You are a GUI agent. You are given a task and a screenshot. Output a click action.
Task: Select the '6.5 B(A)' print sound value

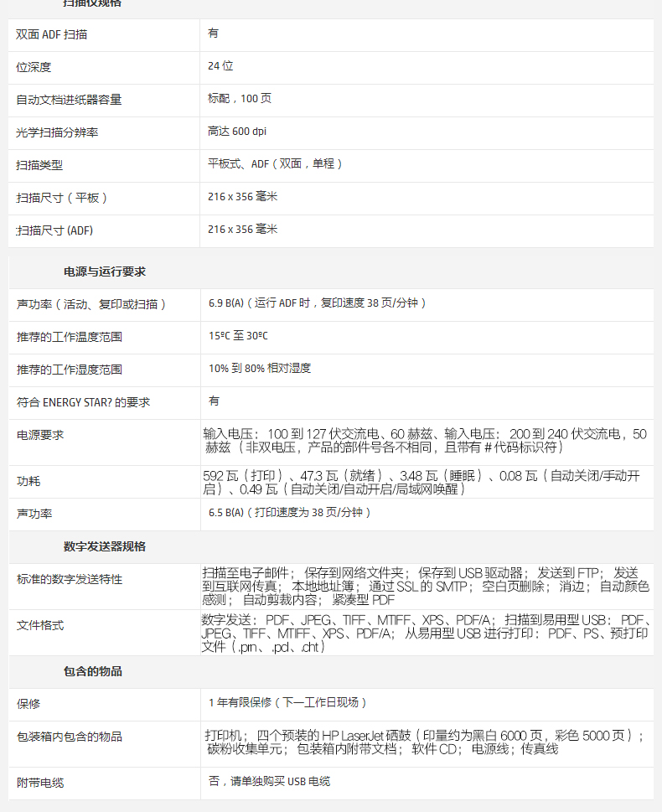click(290, 513)
